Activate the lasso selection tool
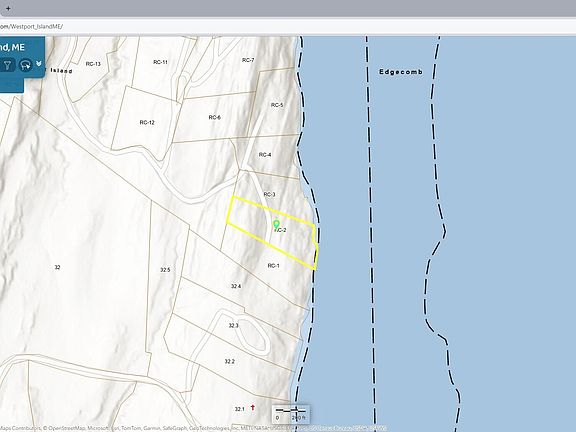576x432 pixels. click(25, 65)
